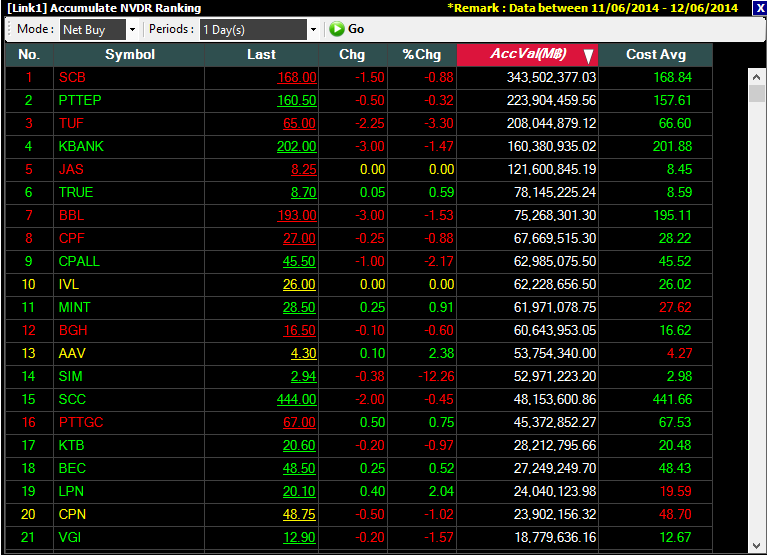Sort by the Chg column header
The height and width of the screenshot is (555, 767).
click(352, 54)
